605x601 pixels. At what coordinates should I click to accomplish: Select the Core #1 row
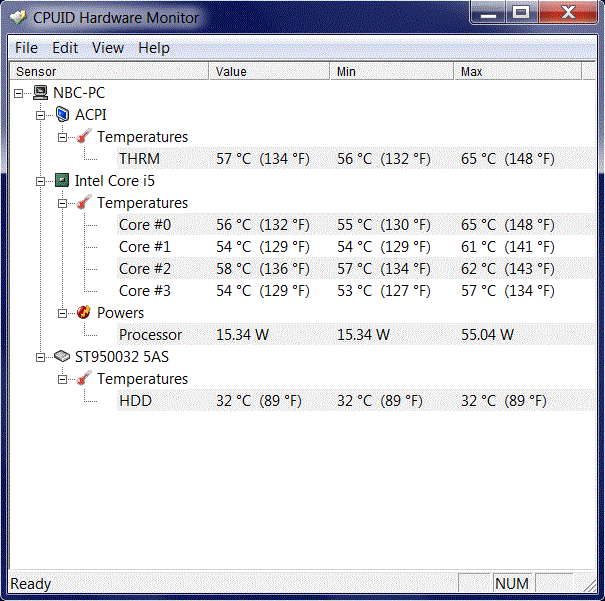point(355,246)
